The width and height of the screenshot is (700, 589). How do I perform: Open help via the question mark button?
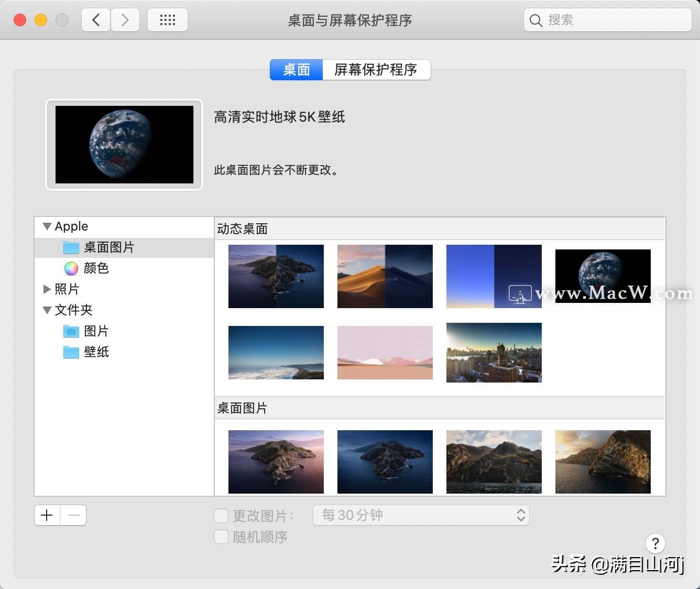point(655,544)
